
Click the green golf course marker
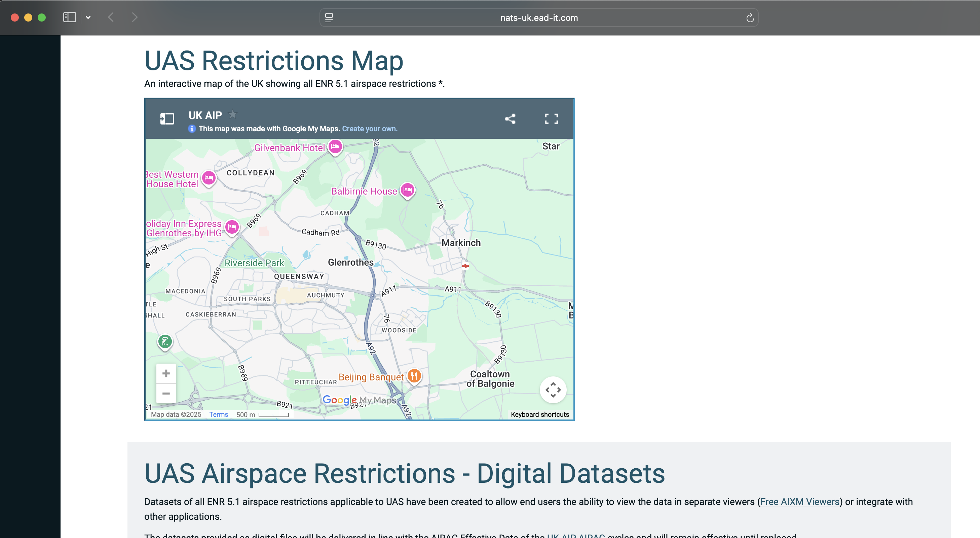(165, 341)
